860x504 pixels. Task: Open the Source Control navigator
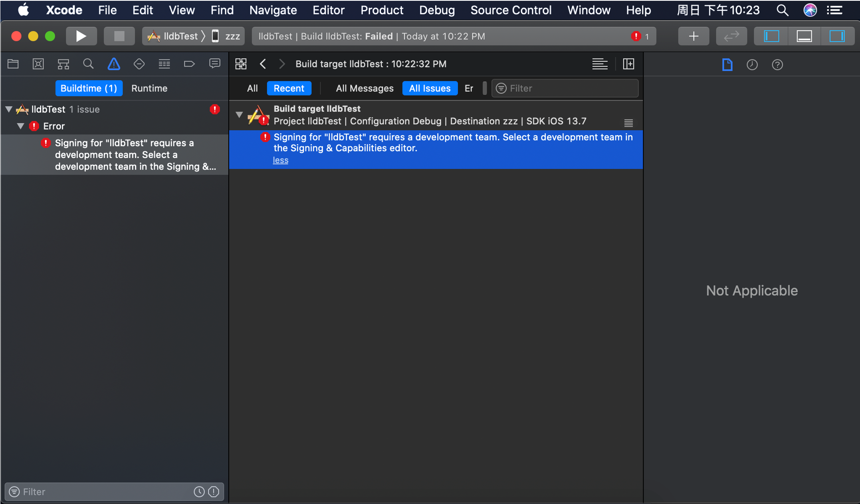38,64
